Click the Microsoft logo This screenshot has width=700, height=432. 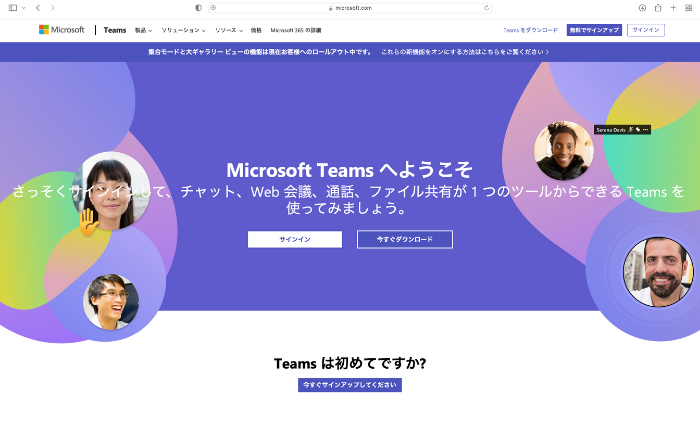[62, 29]
